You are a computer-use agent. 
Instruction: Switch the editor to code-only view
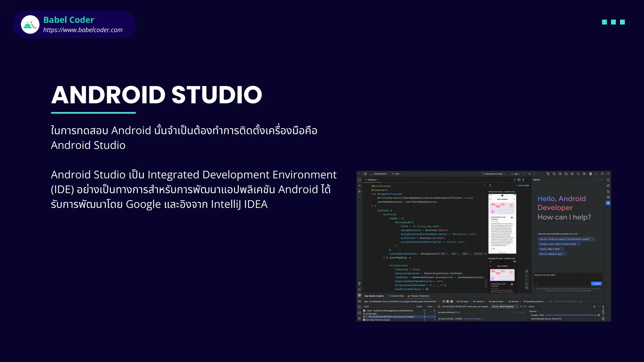(x=515, y=180)
